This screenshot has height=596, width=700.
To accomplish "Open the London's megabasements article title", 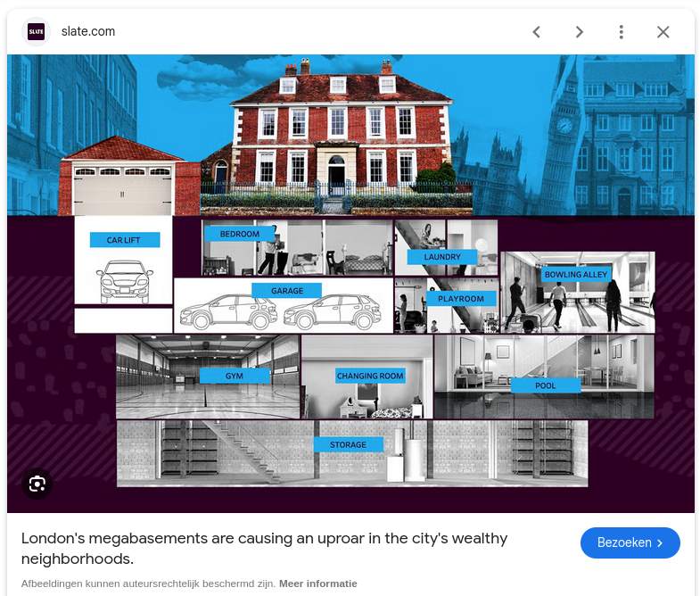I will coord(264,548).
